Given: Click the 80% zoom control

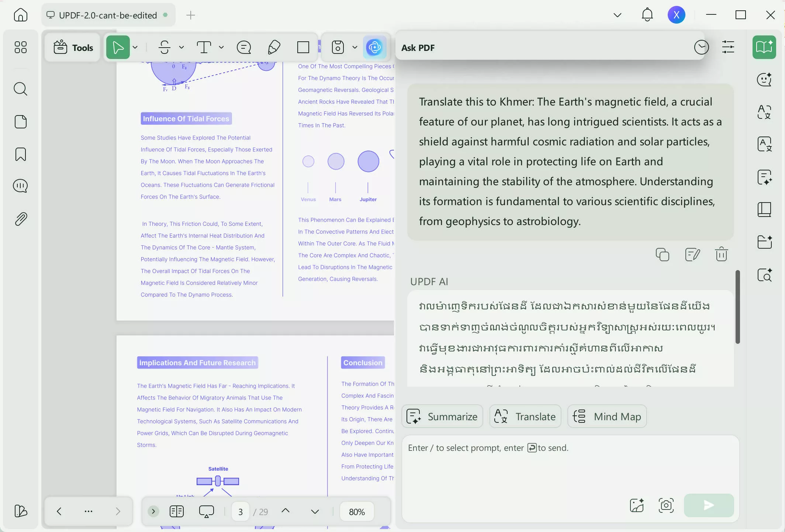Looking at the screenshot, I should click(356, 512).
